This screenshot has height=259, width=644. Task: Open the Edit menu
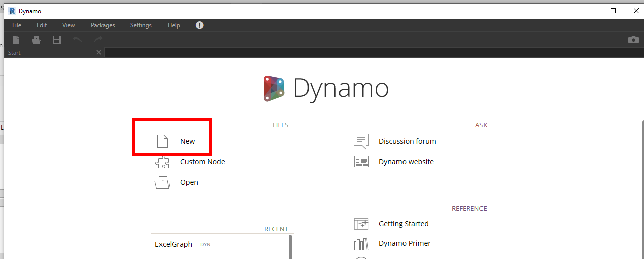[x=42, y=25]
